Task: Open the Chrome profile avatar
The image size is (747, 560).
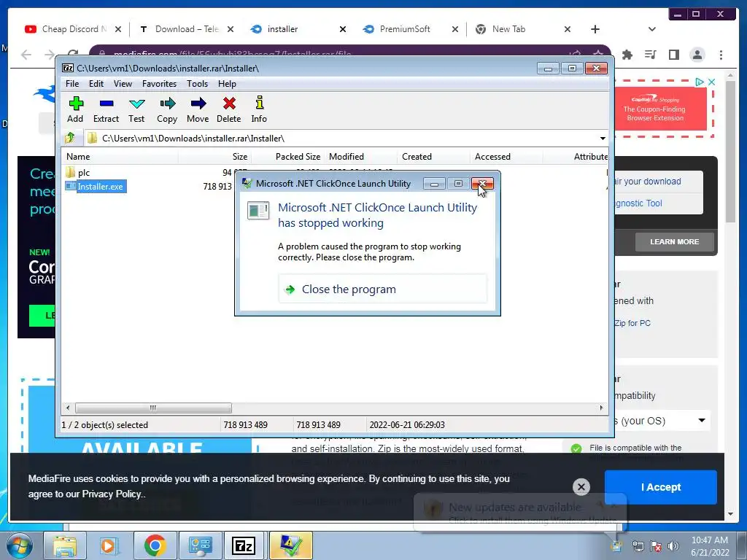Action: (697, 55)
